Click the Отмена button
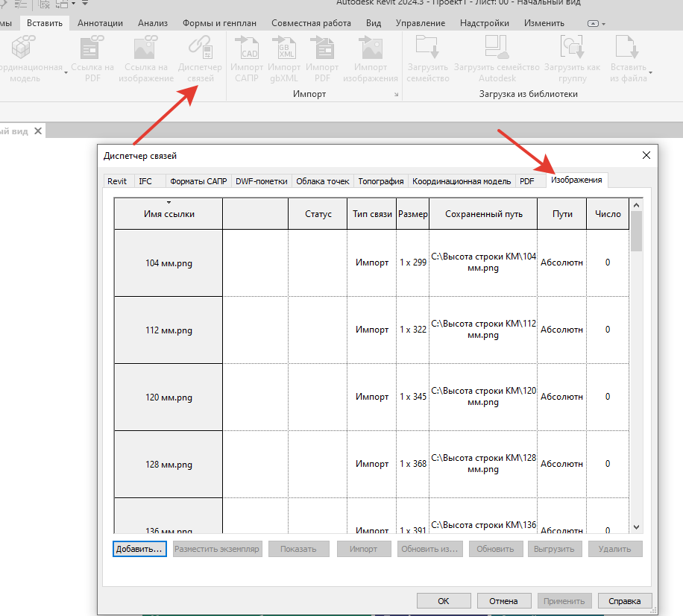Image resolution: width=683 pixels, height=616 pixels. (x=503, y=600)
